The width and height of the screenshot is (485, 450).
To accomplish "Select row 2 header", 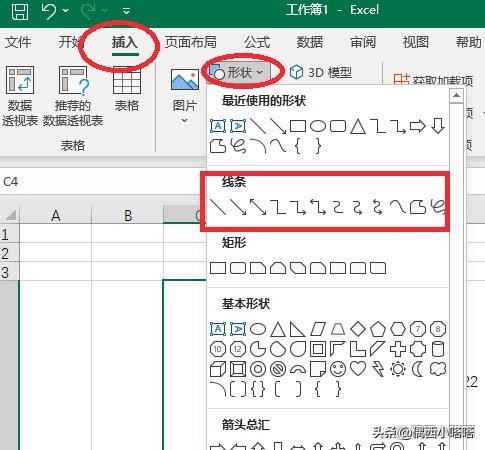I will tap(9, 253).
